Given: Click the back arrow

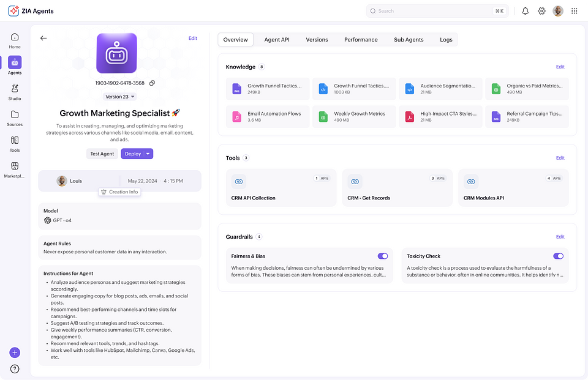Looking at the screenshot, I should click(x=43, y=38).
